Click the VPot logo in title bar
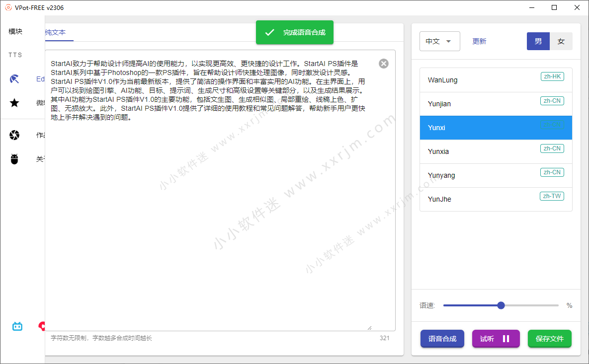The height and width of the screenshot is (364, 589). (x=8, y=7)
